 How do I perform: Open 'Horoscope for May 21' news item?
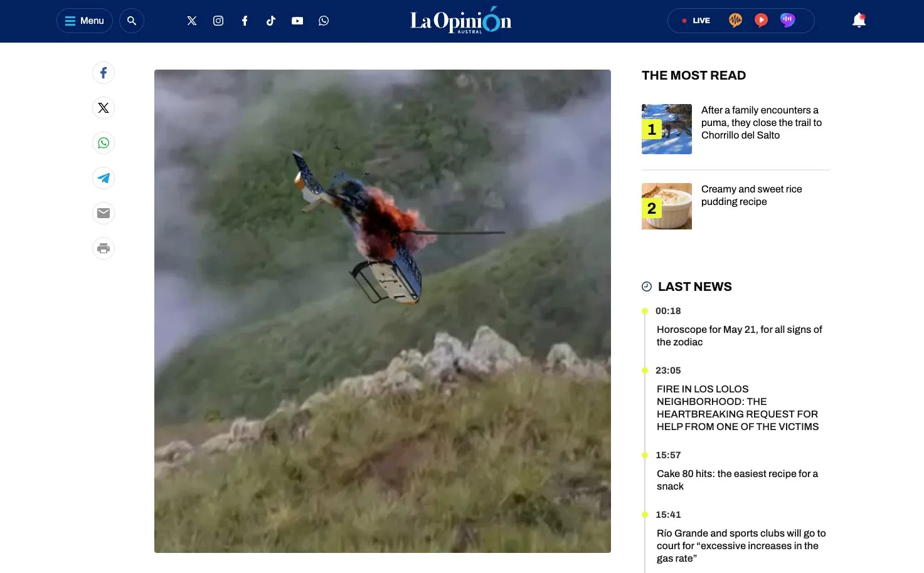740,336
